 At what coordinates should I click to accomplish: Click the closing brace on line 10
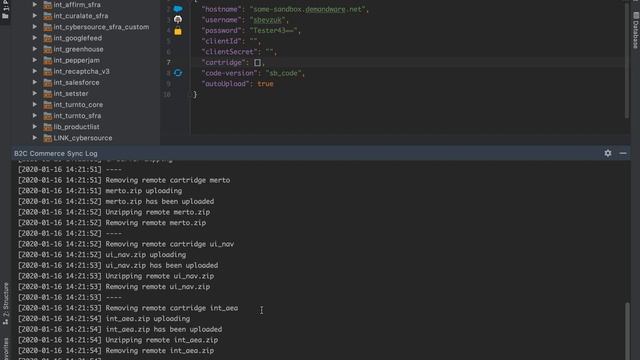pyautogui.click(x=195, y=94)
